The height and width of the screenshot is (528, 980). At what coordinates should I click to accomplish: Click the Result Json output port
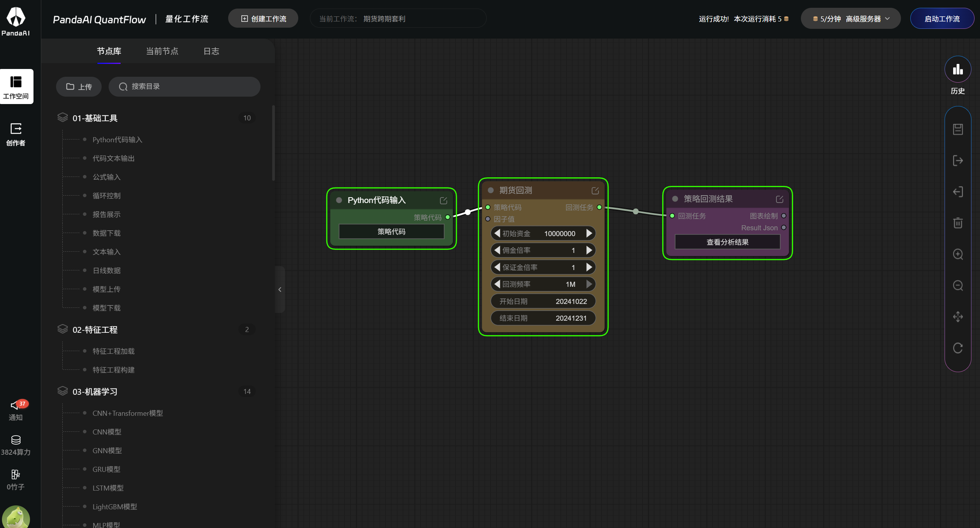[x=784, y=228]
